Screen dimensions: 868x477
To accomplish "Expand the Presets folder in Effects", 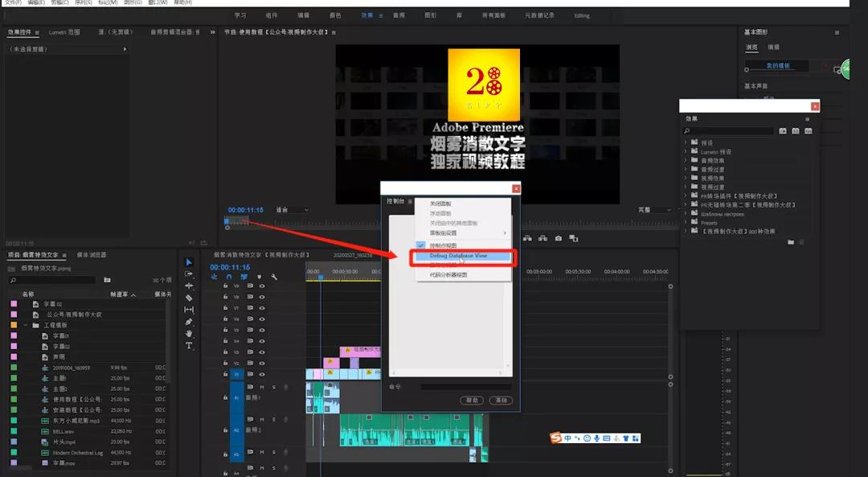I will click(686, 222).
